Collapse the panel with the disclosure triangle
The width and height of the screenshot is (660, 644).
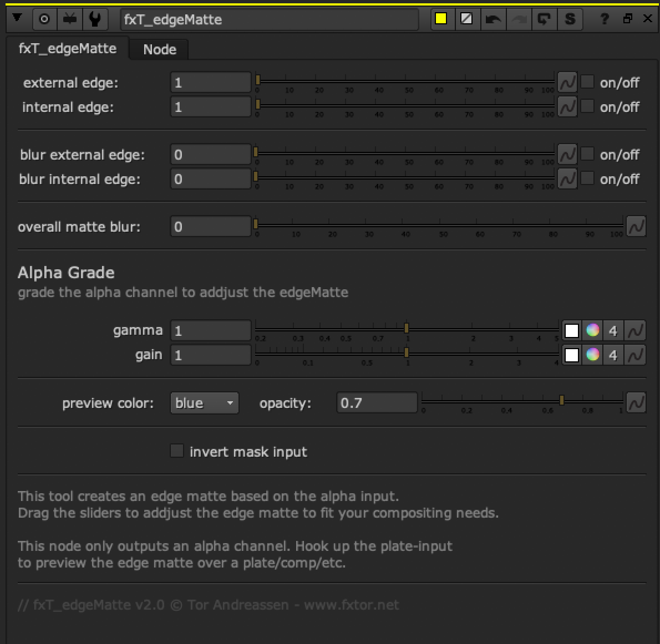tap(17, 18)
